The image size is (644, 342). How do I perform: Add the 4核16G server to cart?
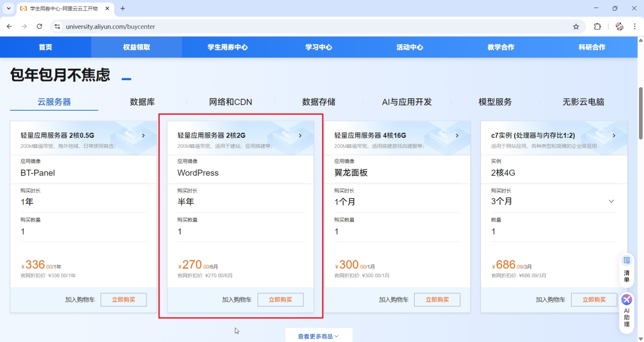pyautogui.click(x=394, y=300)
